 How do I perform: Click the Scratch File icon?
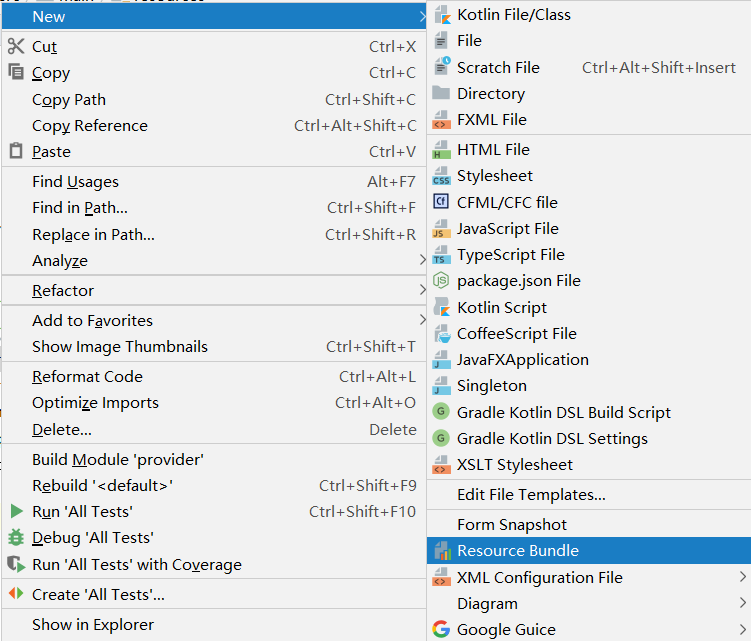pos(442,67)
